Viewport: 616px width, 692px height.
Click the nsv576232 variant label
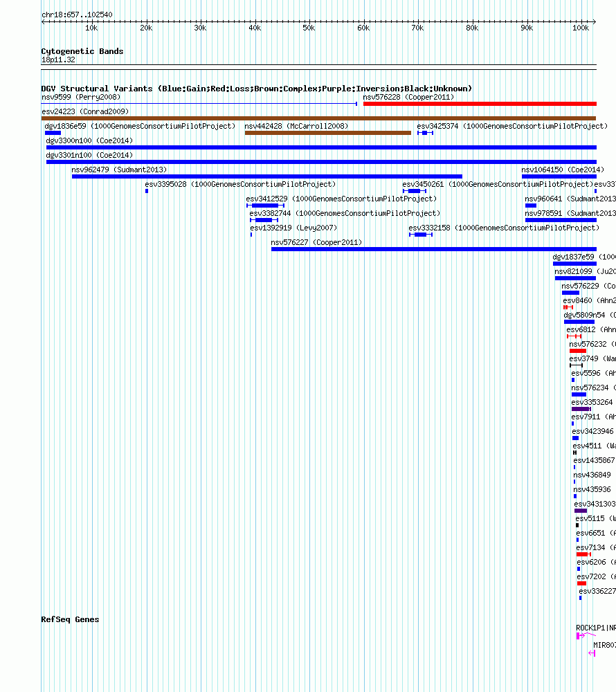(592, 345)
